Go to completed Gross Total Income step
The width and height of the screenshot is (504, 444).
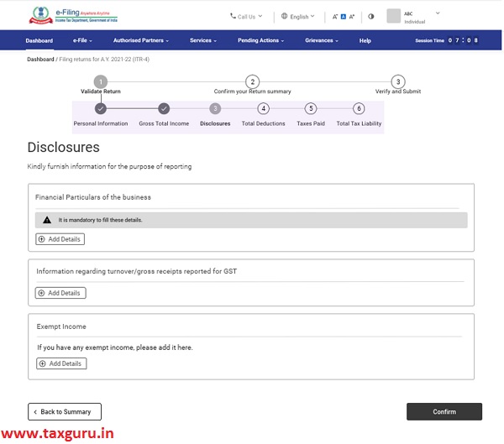164,108
